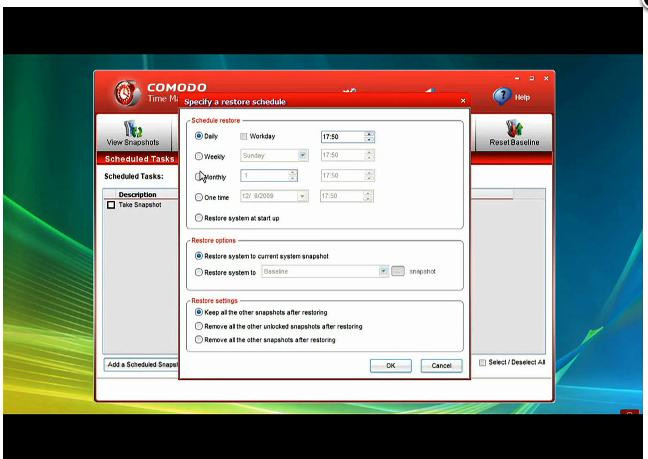The width and height of the screenshot is (648, 459).
Task: Close the Specify a restore schedule dialog
Action: 463,101
